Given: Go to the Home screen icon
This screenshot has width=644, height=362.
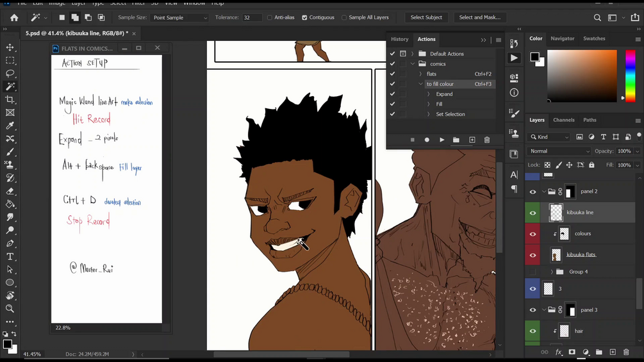Looking at the screenshot, I should tap(14, 18).
